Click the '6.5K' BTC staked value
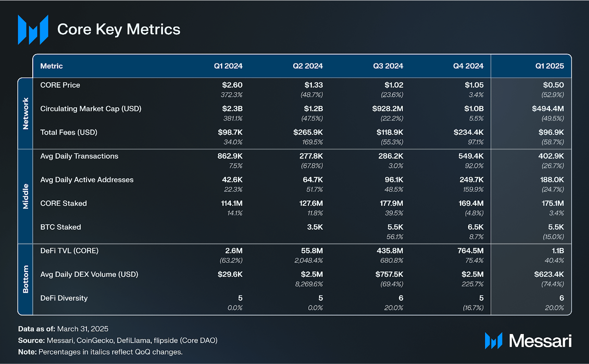The width and height of the screenshot is (589, 364). (x=476, y=227)
